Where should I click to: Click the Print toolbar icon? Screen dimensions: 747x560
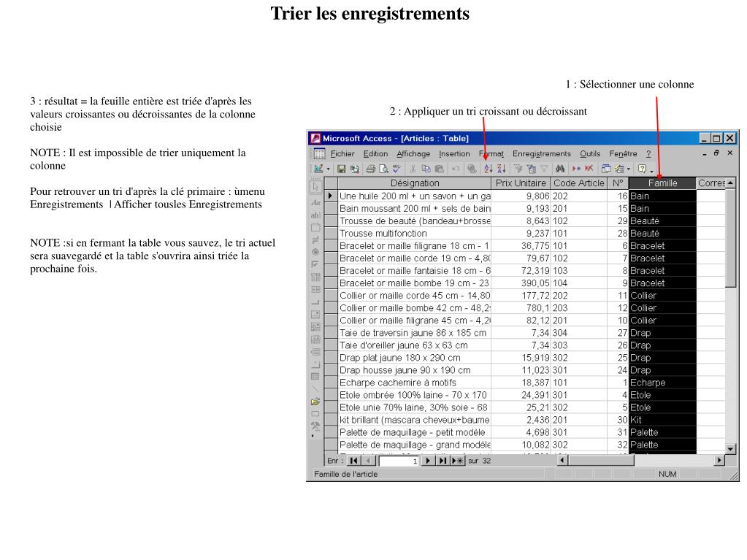[371, 169]
